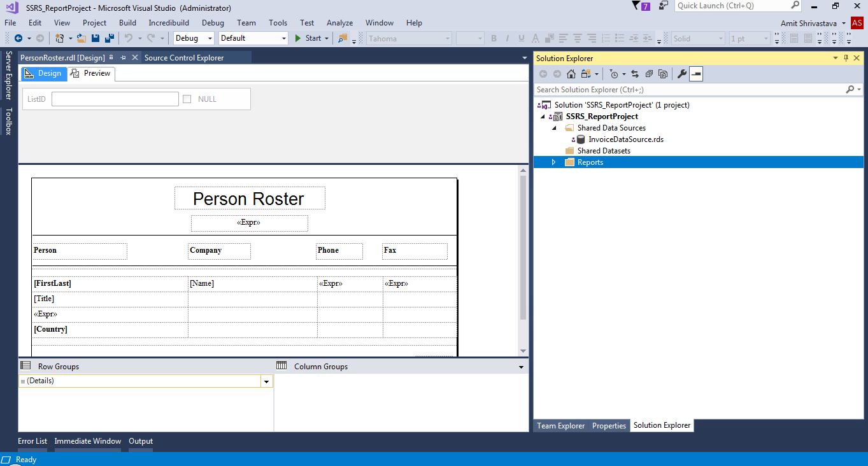This screenshot has width=868, height=466.
Task: Open Properties via the wrench icon
Action: (681, 74)
